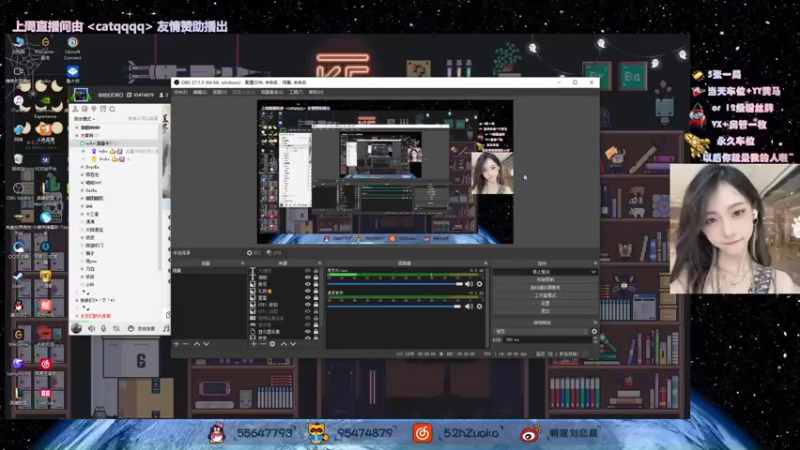
Task: Open Ubisoft Connect desktop shortcut
Action: point(72,47)
